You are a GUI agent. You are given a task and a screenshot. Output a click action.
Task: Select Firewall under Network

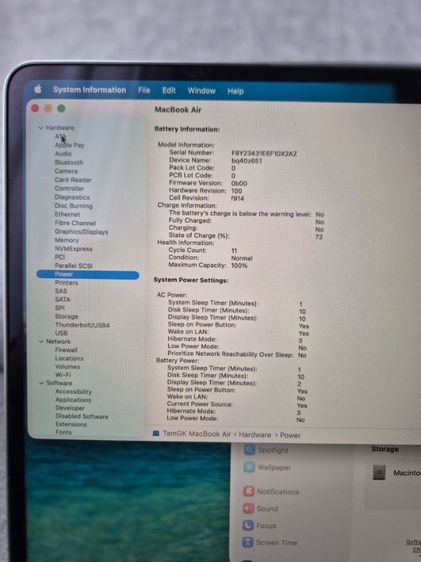point(66,349)
